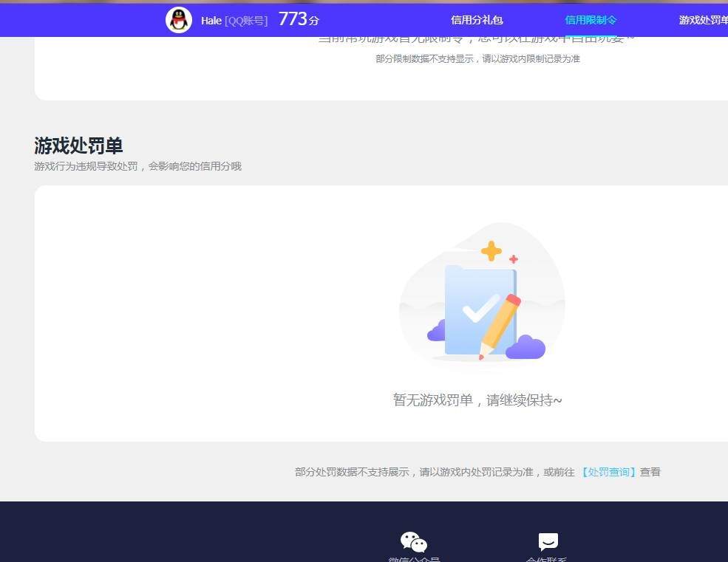This screenshot has height=562, width=728.
Task: Click the 部分限制数据不支持显示 notice
Action: tap(477, 58)
